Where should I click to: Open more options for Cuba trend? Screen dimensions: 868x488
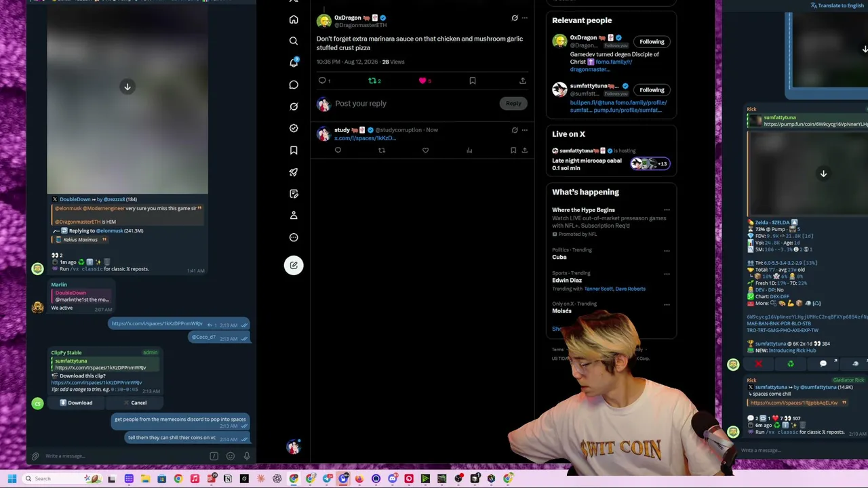(667, 251)
